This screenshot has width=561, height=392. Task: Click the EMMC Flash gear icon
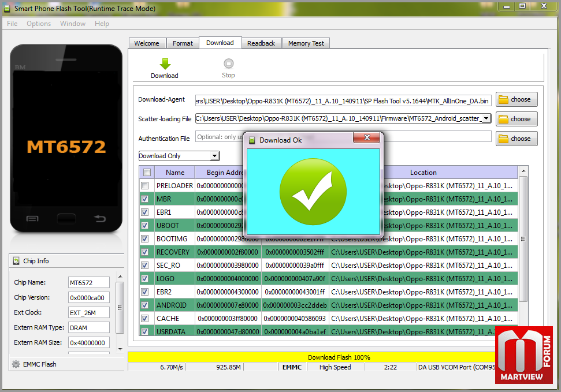16,364
